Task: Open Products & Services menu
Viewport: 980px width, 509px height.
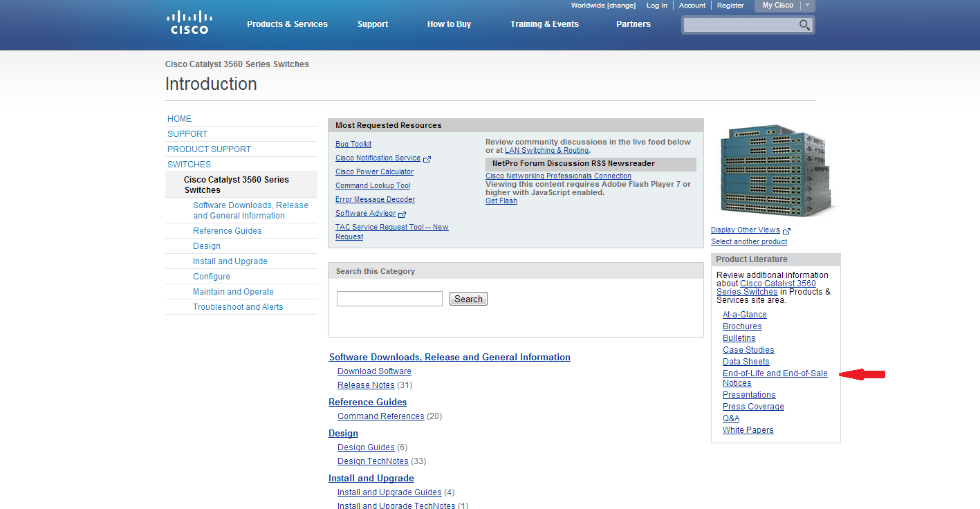Action: click(287, 24)
